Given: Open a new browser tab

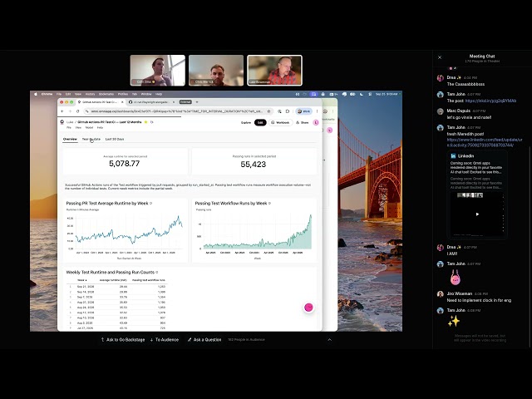Looking at the screenshot, I should (197, 101).
